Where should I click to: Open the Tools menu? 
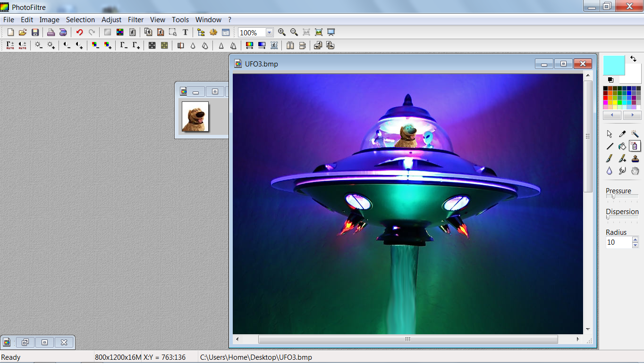click(x=180, y=20)
